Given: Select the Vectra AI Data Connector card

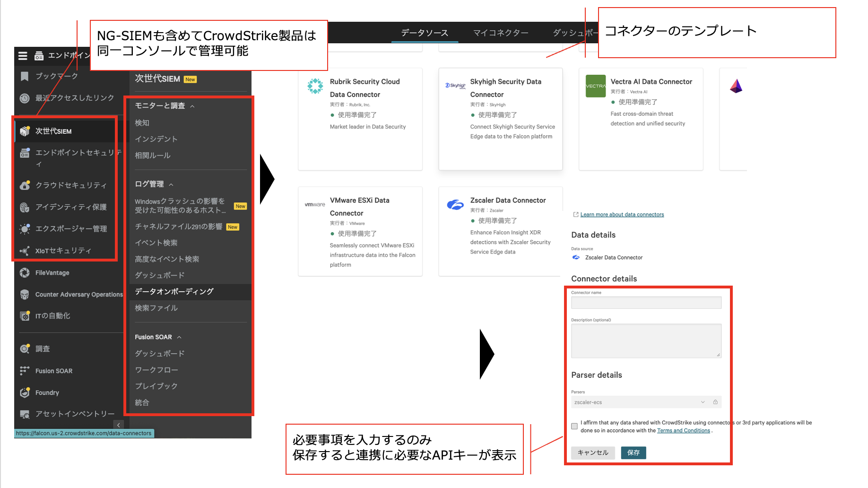Looking at the screenshot, I should click(641, 119).
